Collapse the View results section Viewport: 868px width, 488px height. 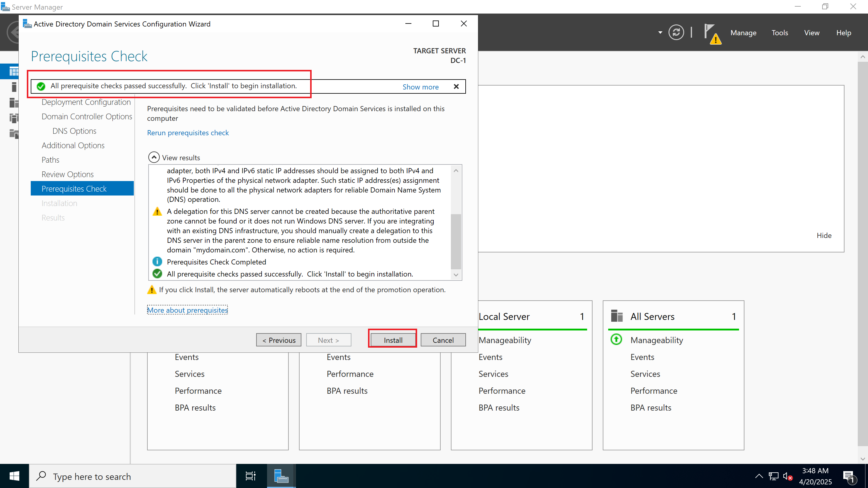(x=154, y=157)
